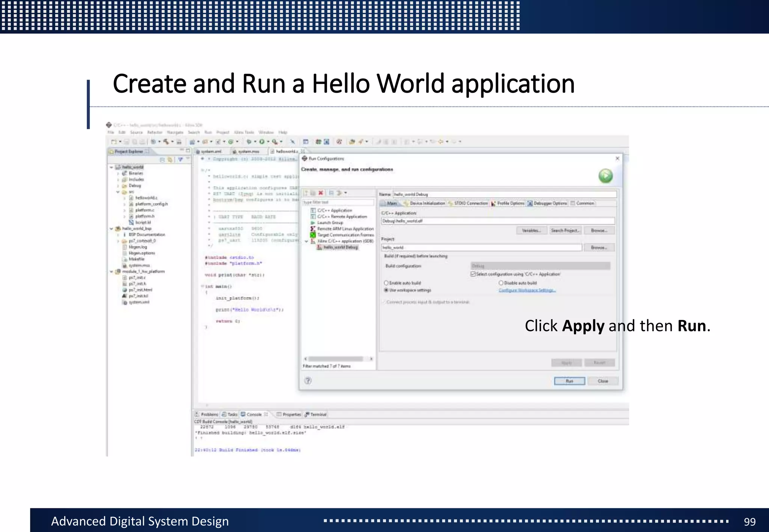
Task: Toggle Connect process input & output to terminal
Action: (384, 302)
